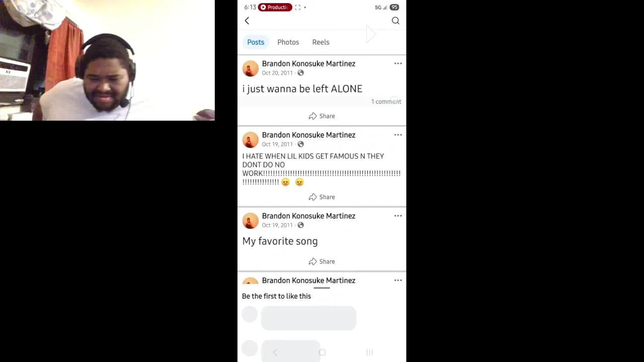Open options menu for the Oct 20 post
644x362 pixels.
click(x=398, y=63)
